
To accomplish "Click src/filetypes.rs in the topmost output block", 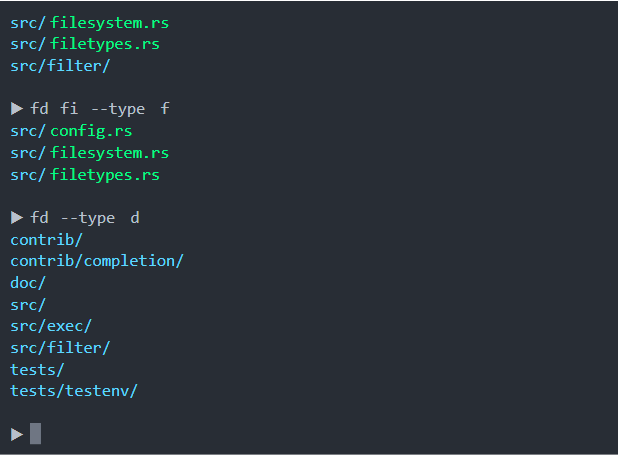I will click(85, 44).
